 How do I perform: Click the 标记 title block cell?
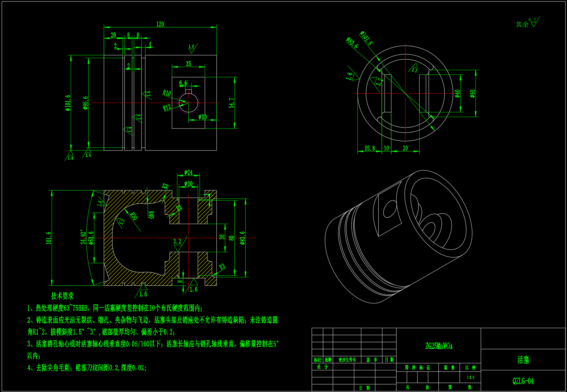(x=317, y=360)
